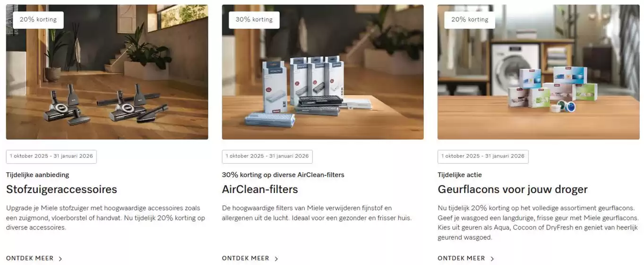The height and width of the screenshot is (265, 644).
Task: Click the 30% korting badge on filters image
Action: tap(254, 20)
